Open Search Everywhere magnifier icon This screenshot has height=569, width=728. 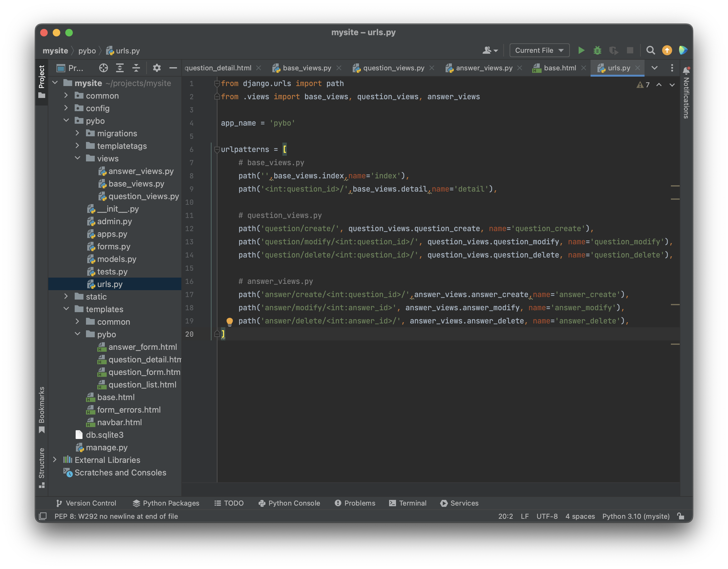650,50
